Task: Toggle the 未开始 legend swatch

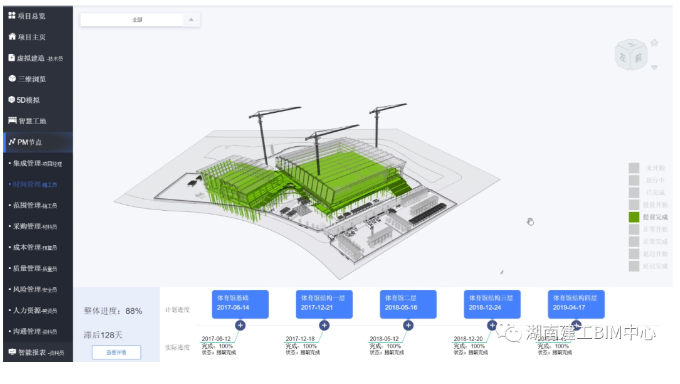Action: (x=634, y=168)
